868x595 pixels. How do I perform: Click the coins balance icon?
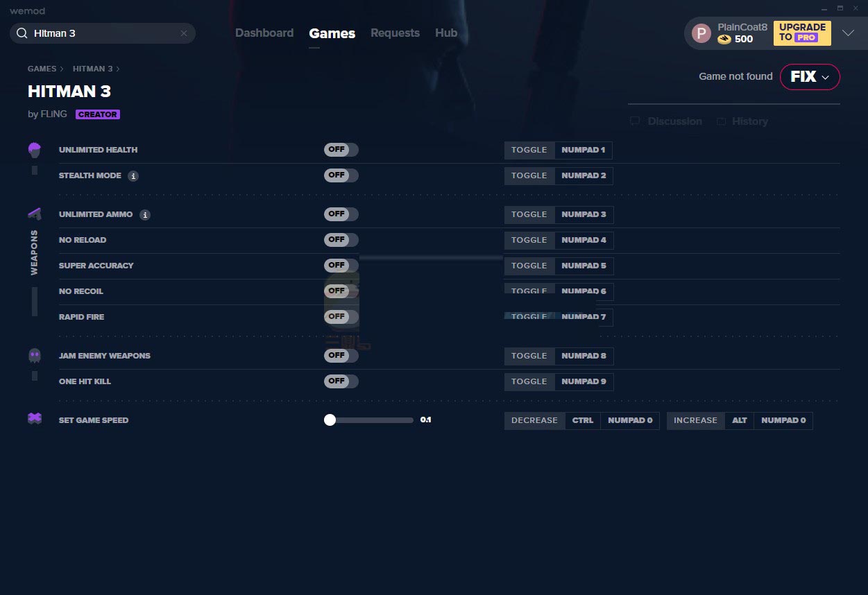click(x=724, y=40)
